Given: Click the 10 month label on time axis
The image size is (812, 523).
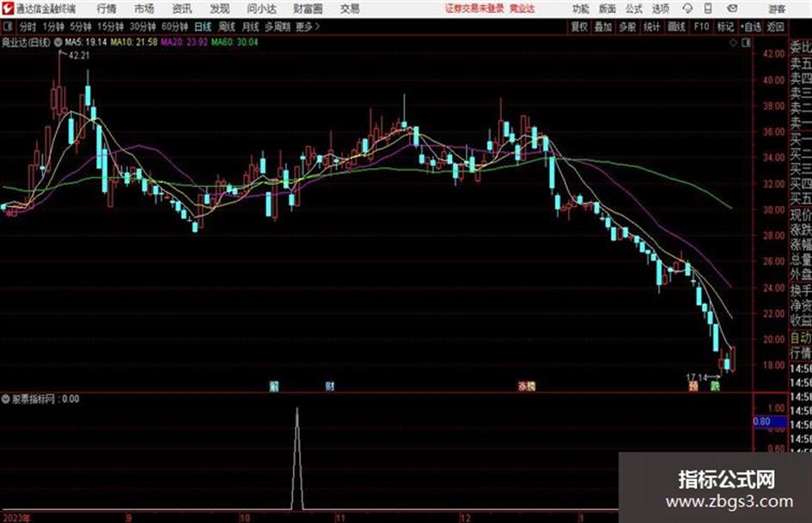Looking at the screenshot, I should pyautogui.click(x=244, y=517).
